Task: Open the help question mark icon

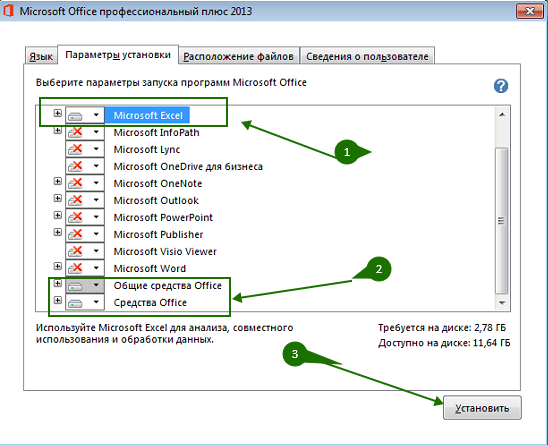Action: point(501,86)
